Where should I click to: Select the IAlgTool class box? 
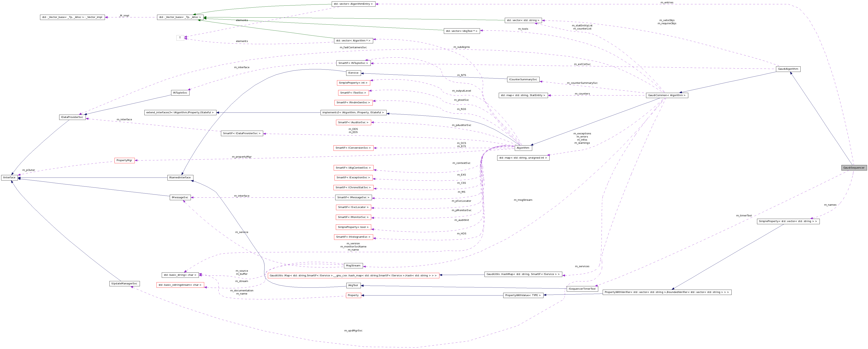click(353, 286)
